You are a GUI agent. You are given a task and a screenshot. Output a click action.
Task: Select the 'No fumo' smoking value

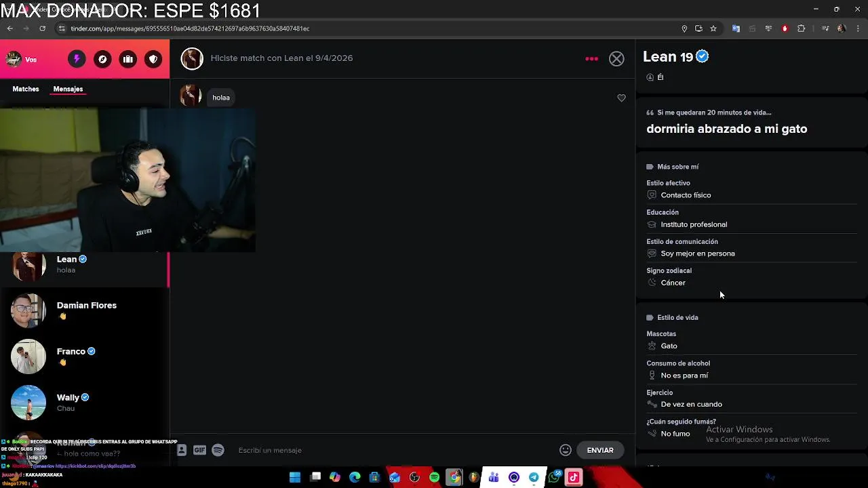click(675, 434)
